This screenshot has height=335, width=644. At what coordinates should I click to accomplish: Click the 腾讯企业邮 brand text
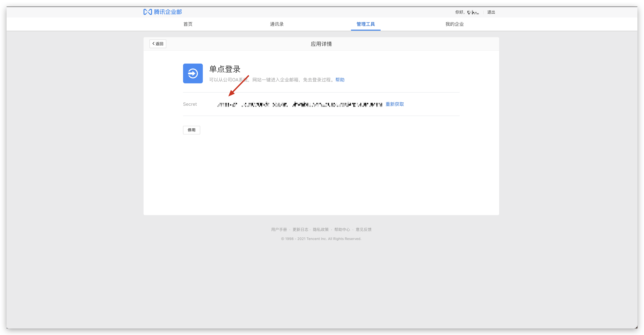168,12
